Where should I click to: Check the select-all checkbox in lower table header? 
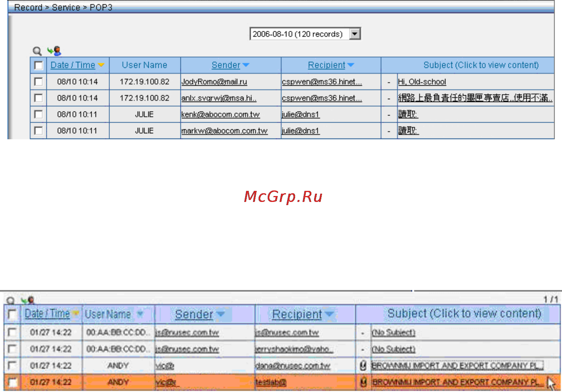point(12,315)
